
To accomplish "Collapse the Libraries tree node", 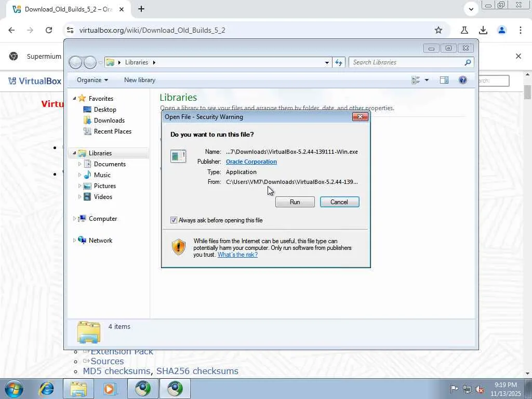I will [74, 153].
